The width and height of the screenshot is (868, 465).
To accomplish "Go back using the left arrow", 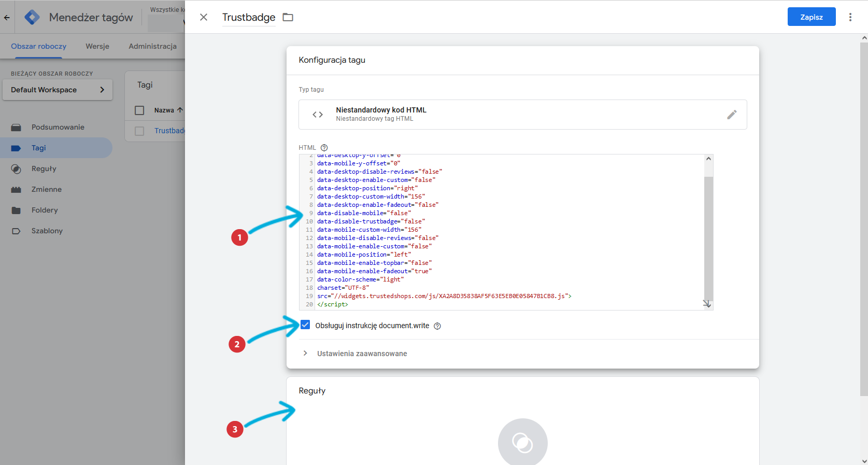I will pos(7,17).
